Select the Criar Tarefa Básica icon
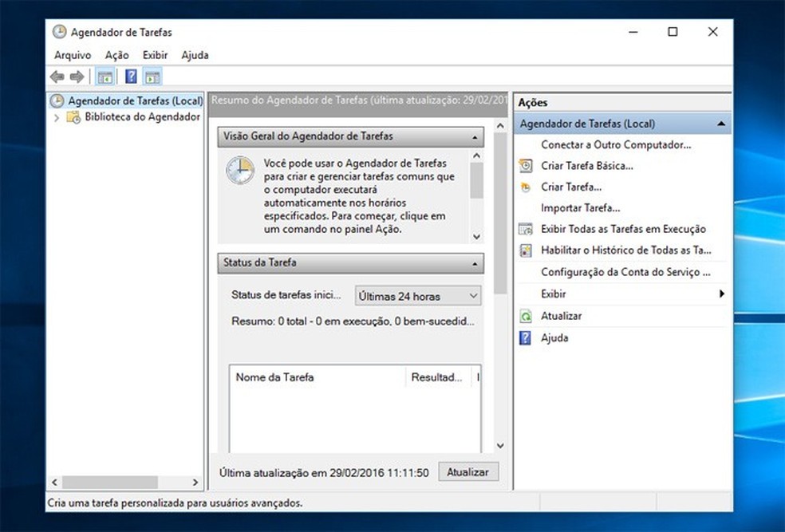The width and height of the screenshot is (785, 532). click(x=527, y=166)
